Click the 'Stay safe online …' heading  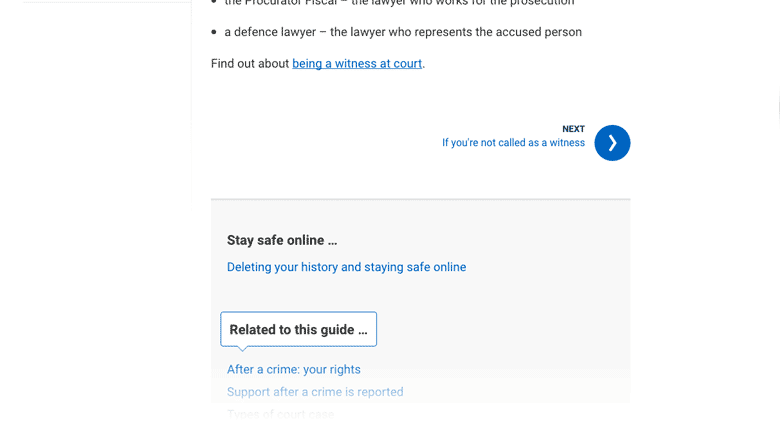pos(282,240)
